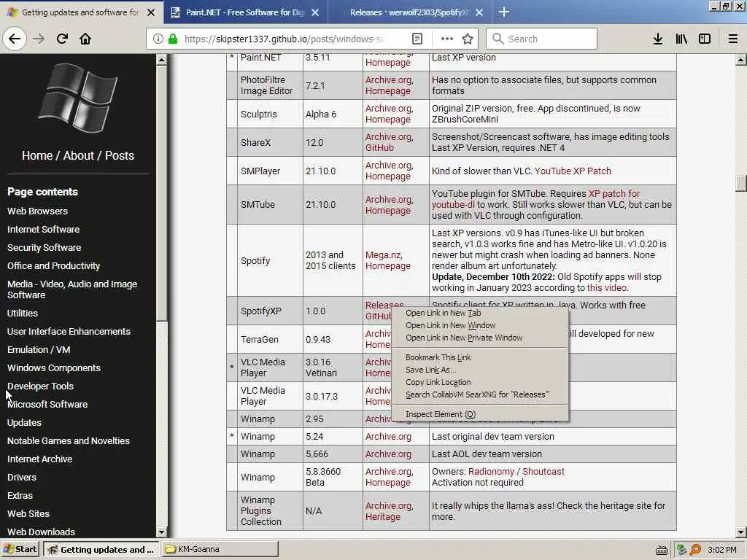Close the Paint.NET tab
This screenshot has width=747, height=560.
click(315, 12)
